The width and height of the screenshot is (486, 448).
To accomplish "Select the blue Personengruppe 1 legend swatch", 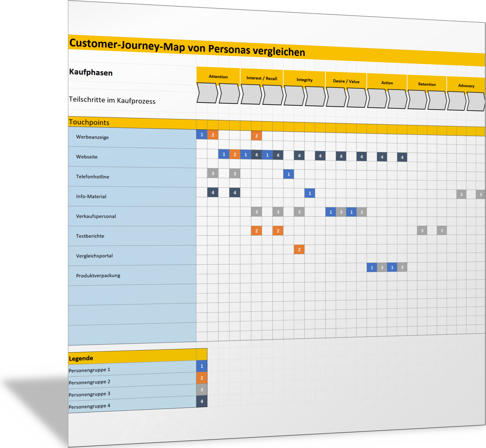I will [x=202, y=366].
